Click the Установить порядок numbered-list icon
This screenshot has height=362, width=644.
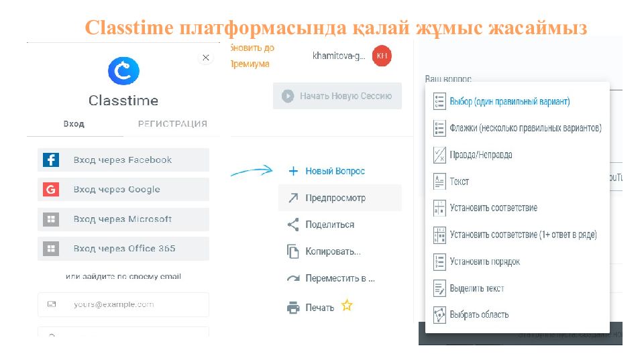[x=439, y=261]
